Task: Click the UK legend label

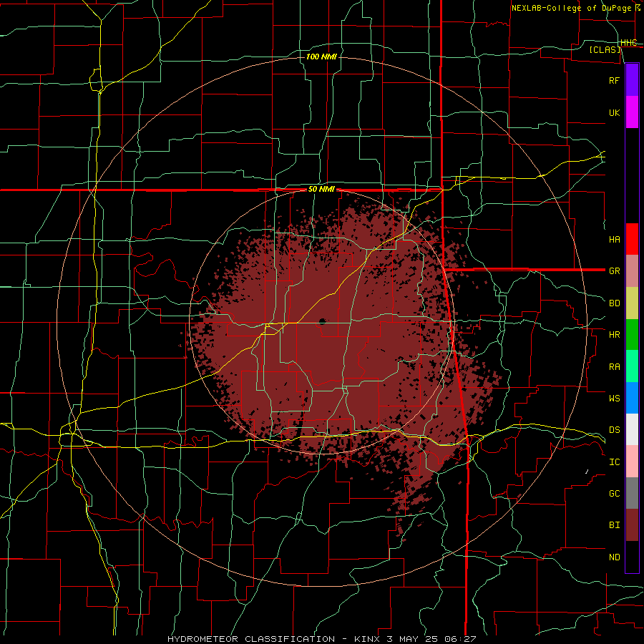Action: tap(614, 112)
